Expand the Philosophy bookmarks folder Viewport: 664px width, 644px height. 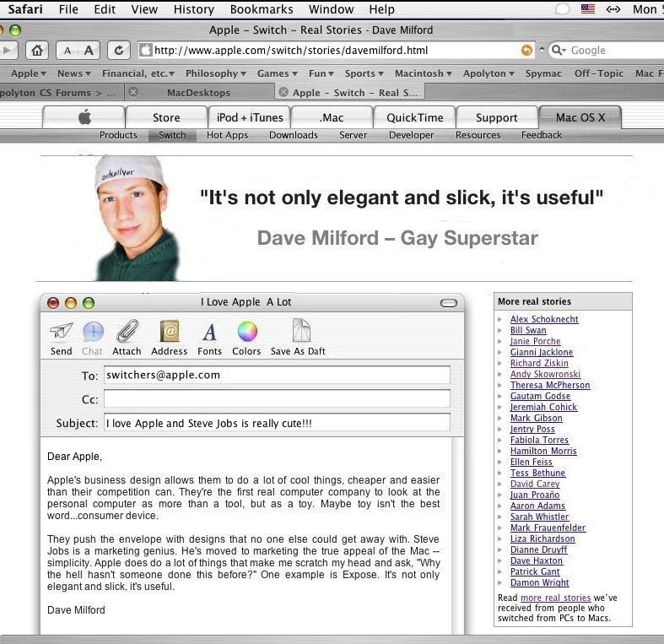[216, 73]
